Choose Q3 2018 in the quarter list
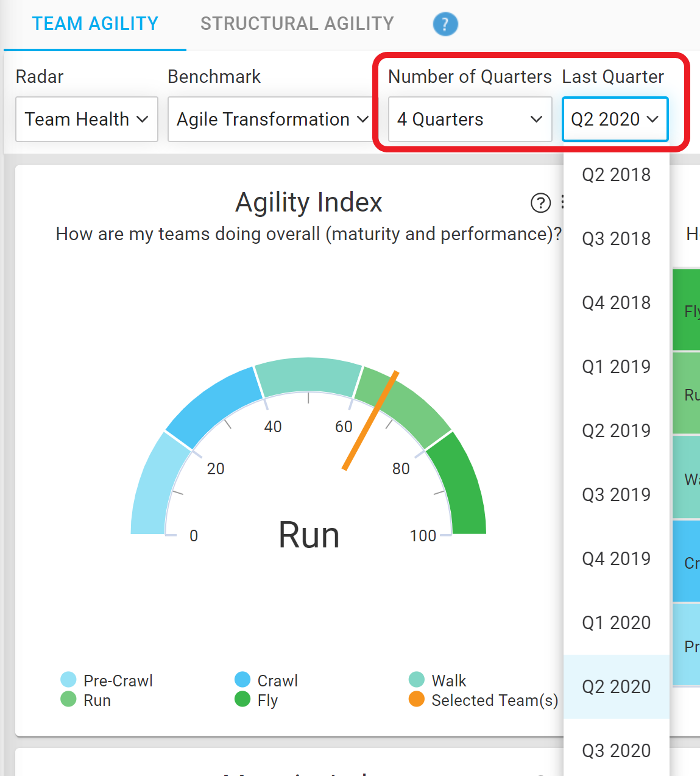 click(617, 239)
